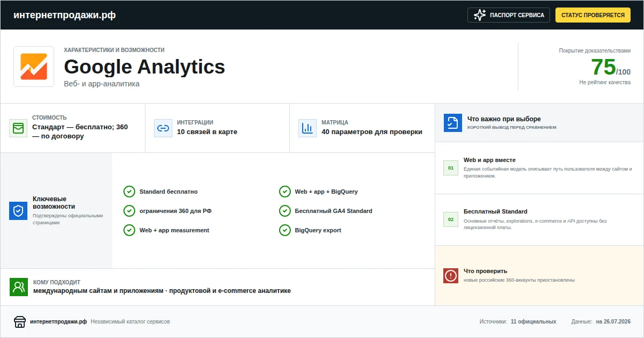Click the интернетпродажи.рф header logo
Image resolution: width=644 pixels, height=338 pixels.
click(64, 15)
